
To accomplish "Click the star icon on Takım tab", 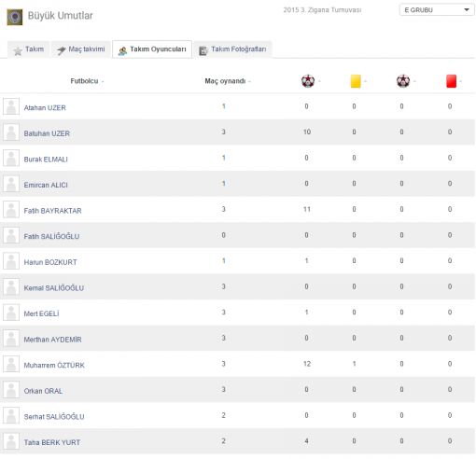I will 18,50.
